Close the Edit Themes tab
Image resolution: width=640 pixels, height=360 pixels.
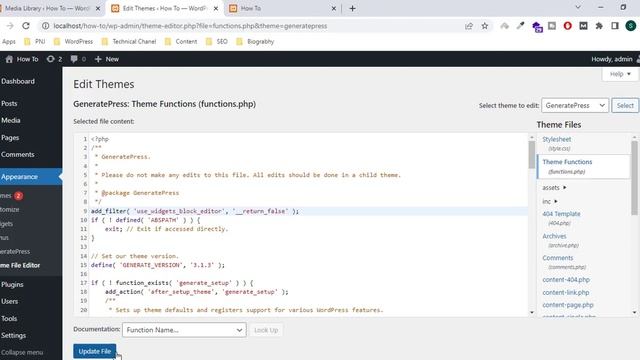pyautogui.click(x=216, y=8)
